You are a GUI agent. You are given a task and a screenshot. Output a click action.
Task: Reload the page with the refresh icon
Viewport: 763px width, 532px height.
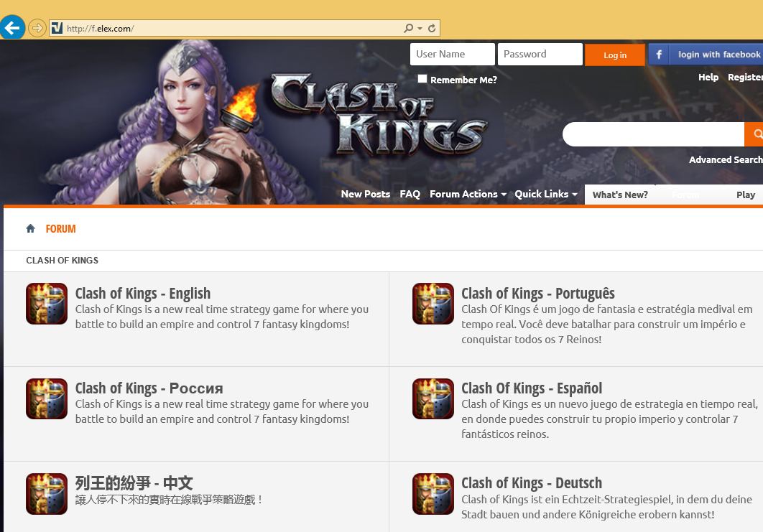432,28
